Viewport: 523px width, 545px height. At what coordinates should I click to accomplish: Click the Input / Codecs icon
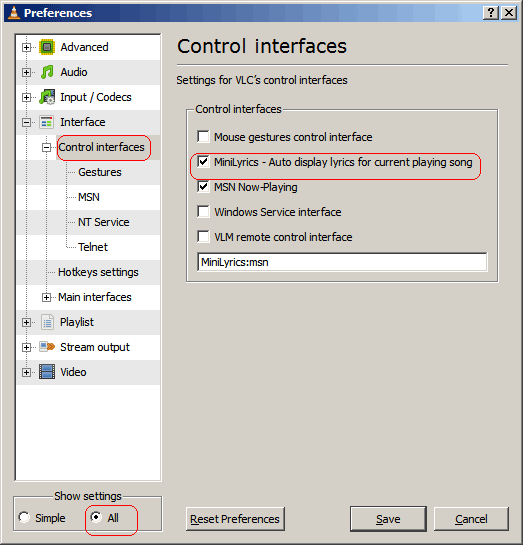coord(47,97)
